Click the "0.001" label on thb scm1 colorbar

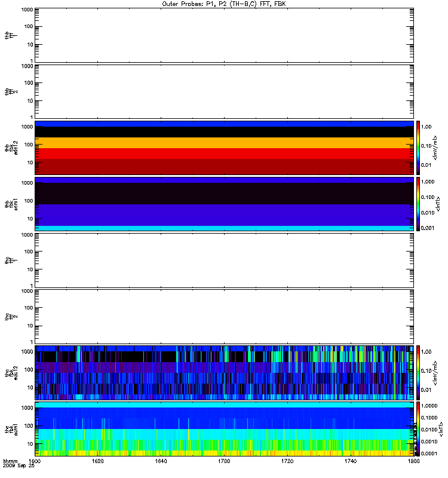pos(428,228)
